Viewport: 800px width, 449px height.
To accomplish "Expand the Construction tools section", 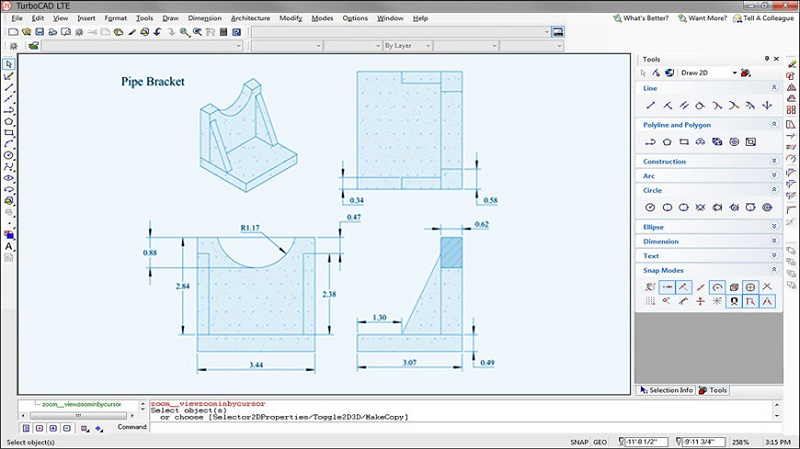I will [774, 161].
